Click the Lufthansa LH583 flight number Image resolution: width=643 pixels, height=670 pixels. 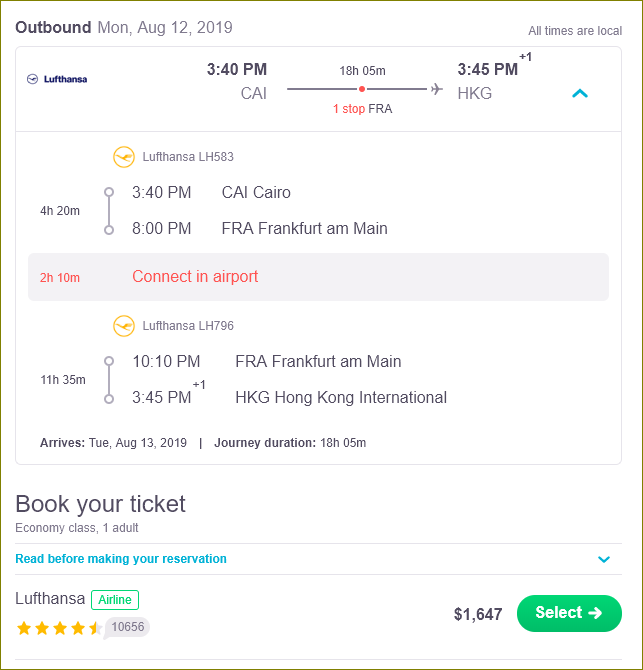tap(188, 157)
